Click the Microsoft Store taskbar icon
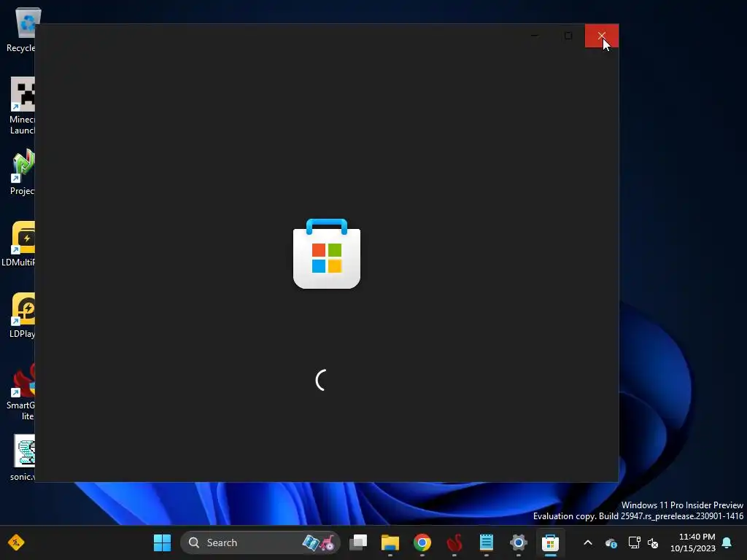Screen dimensions: 747x560 click(550, 542)
